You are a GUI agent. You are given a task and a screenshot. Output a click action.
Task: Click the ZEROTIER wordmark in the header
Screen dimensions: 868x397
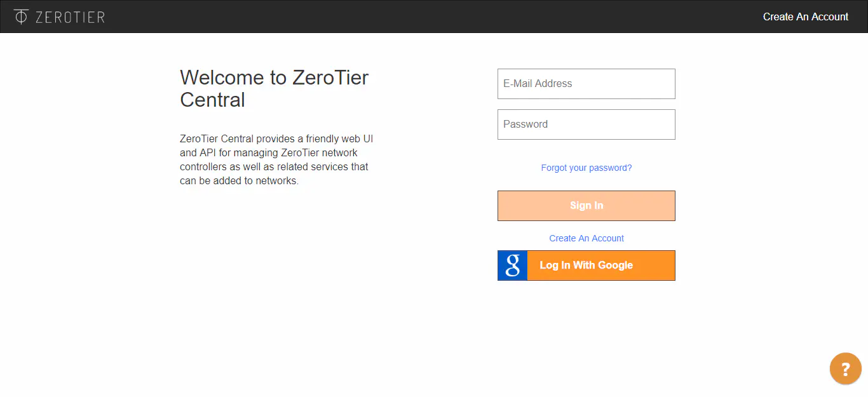pyautogui.click(x=70, y=17)
